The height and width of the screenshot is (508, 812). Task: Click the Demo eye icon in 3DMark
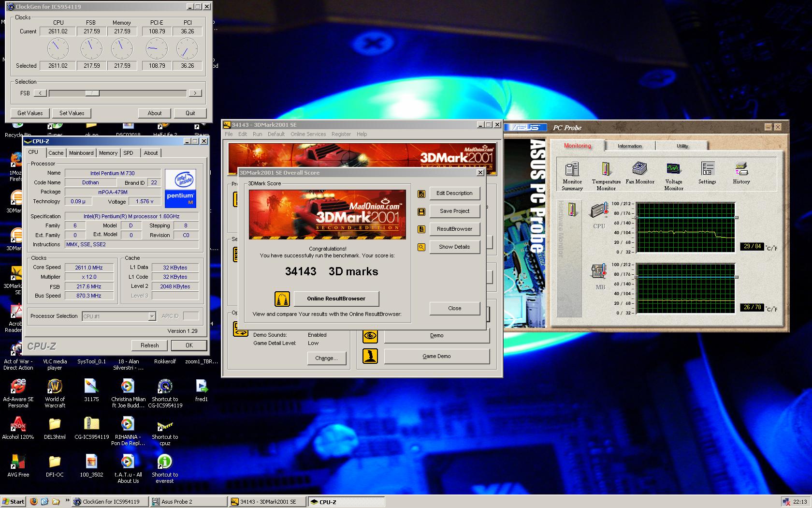coord(370,335)
